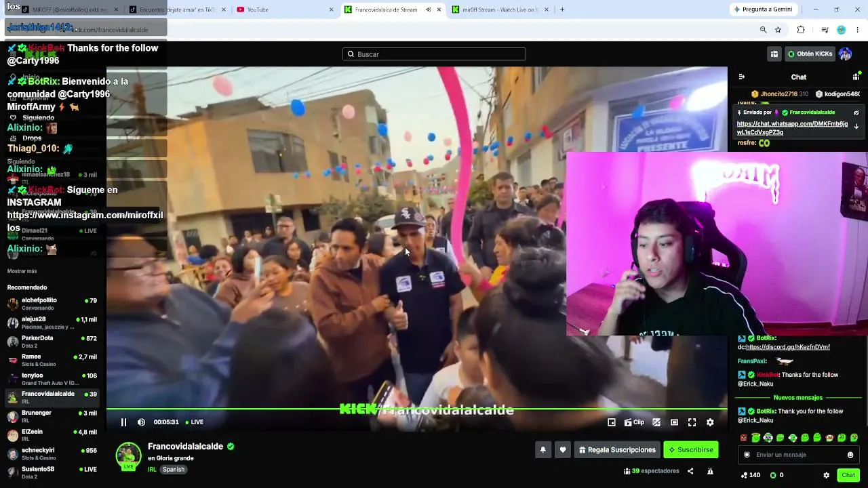
Task: Create a Clip of the stream
Action: pos(634,422)
